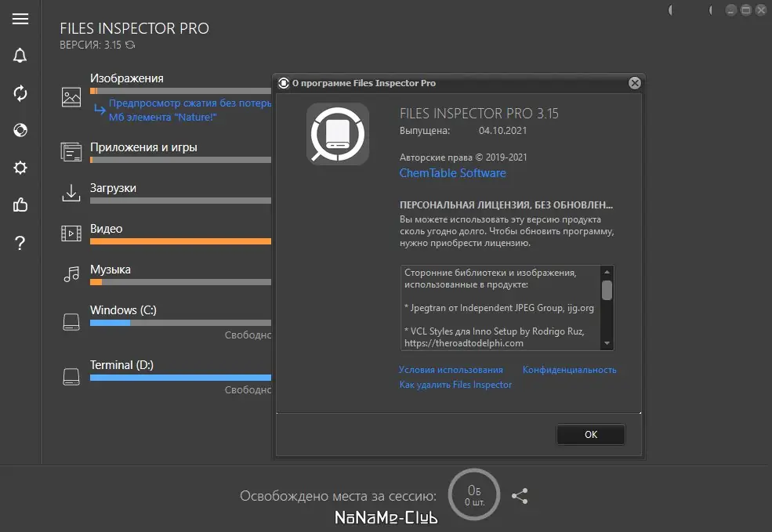Click the lifebuoy support icon in sidebar
772x532 pixels.
tap(20, 130)
